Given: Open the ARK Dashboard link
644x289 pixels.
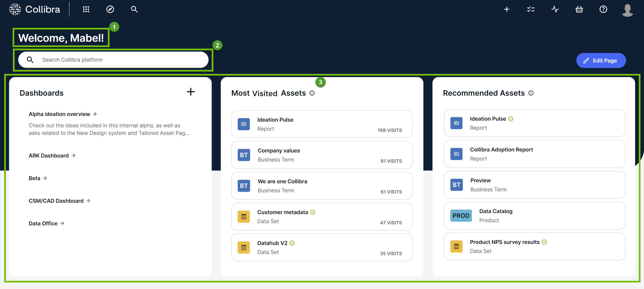Looking at the screenshot, I should pyautogui.click(x=48, y=155).
